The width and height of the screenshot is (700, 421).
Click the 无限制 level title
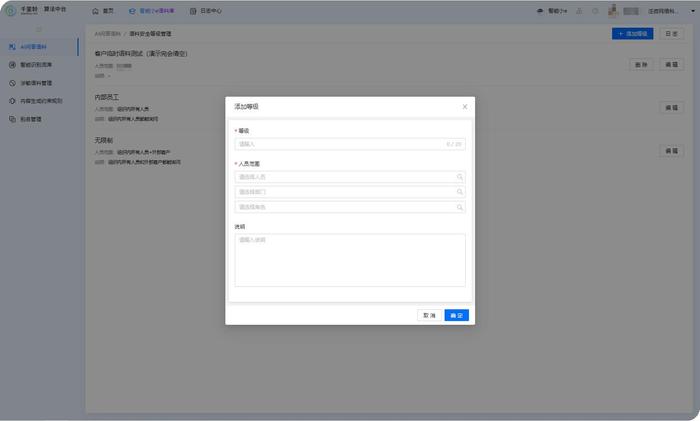(104, 141)
